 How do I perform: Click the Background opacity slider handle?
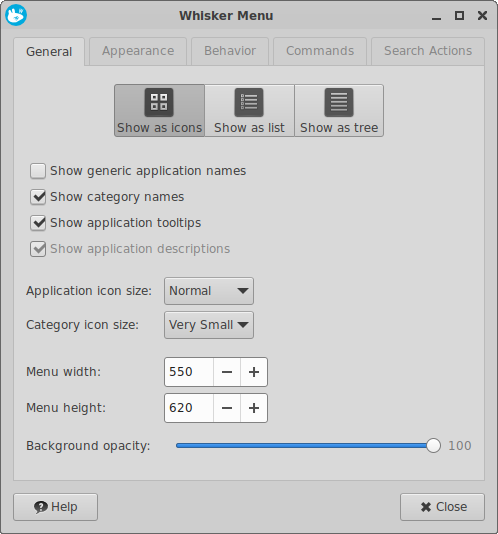pyautogui.click(x=433, y=445)
